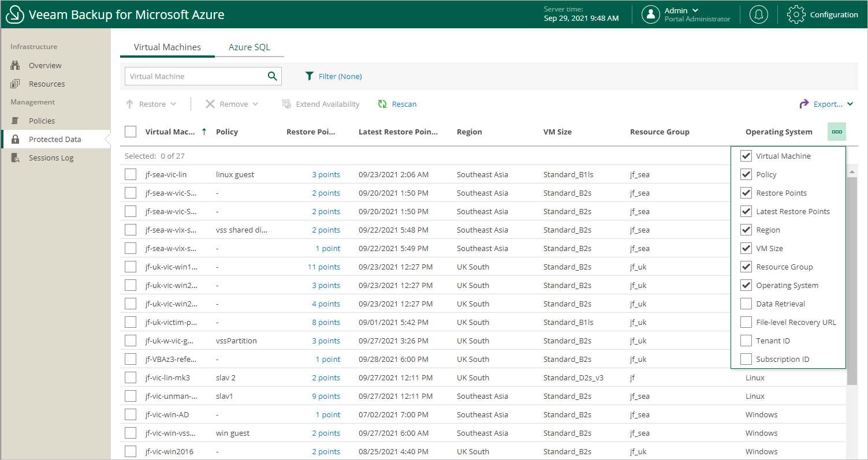
Task: Click linux guest policy cell
Action: [x=235, y=174]
